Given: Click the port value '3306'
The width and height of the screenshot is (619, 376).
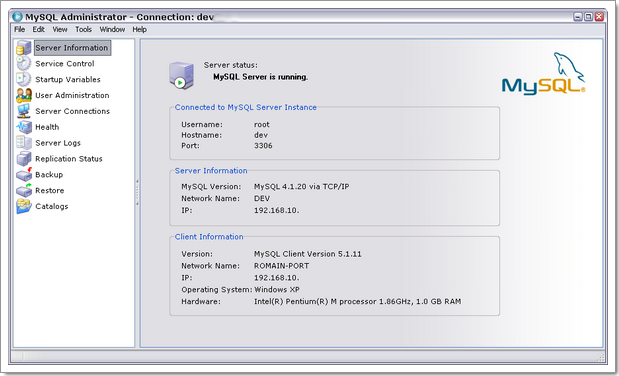Looking at the screenshot, I should 263,146.
